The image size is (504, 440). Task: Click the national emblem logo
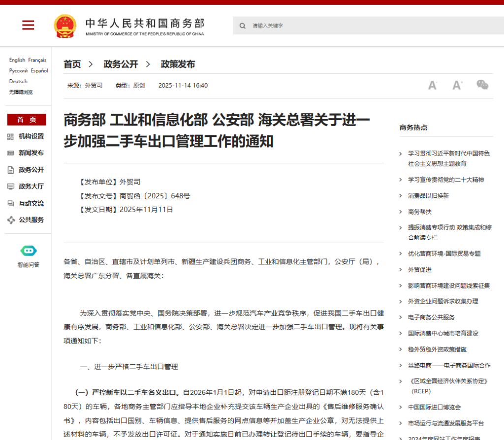[x=65, y=26]
